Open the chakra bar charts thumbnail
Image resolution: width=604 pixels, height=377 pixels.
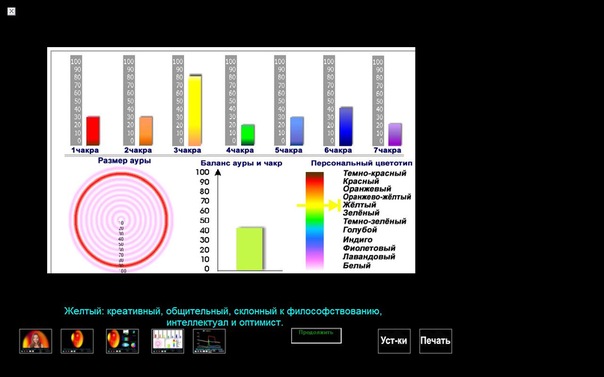tap(168, 341)
